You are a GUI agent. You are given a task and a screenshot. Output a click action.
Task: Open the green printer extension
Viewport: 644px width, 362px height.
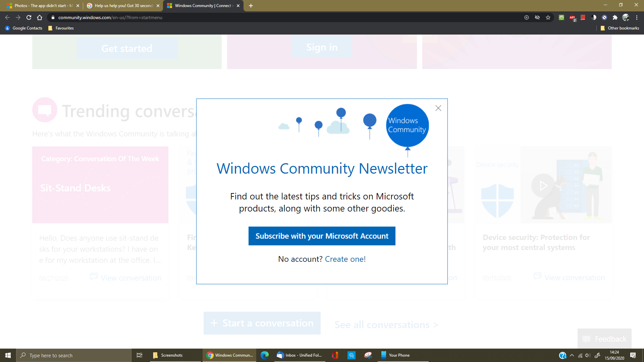click(x=561, y=17)
